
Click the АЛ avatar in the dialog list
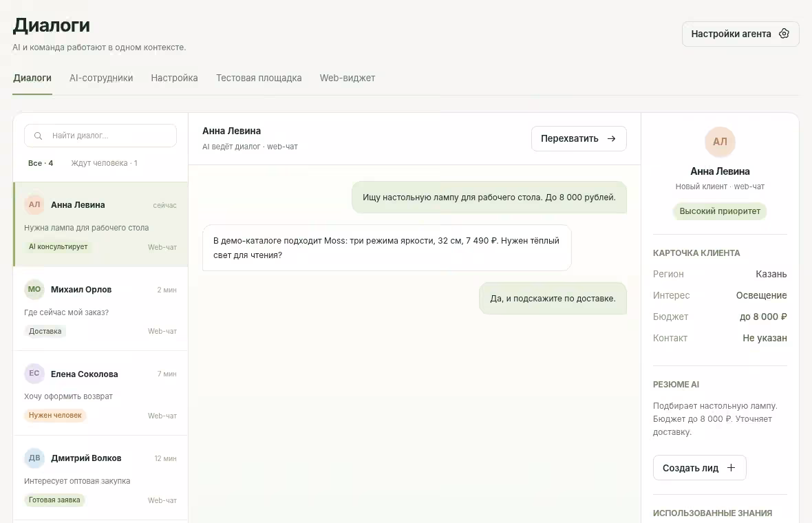[x=34, y=204]
